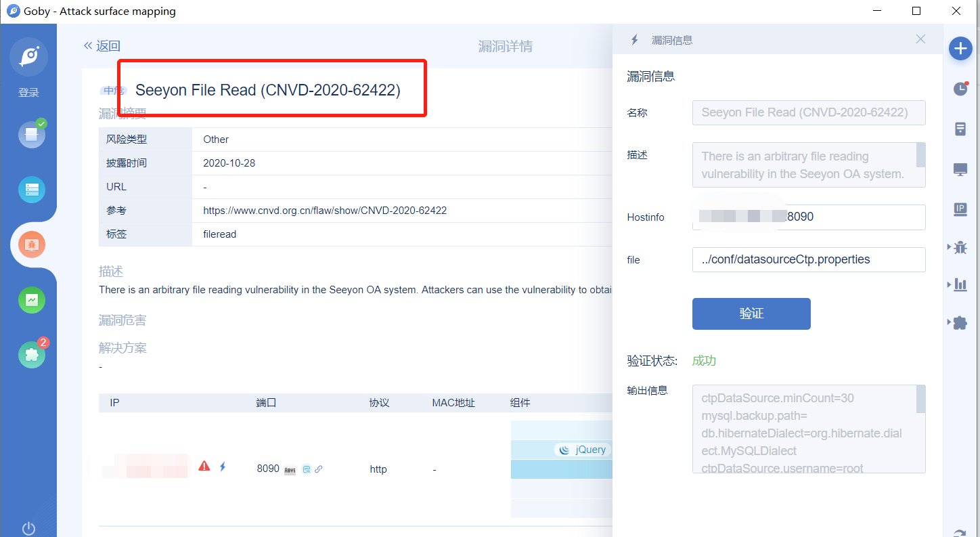This screenshot has width=980, height=537.
Task: Click the port number 8090 in the table
Action: pos(268,469)
